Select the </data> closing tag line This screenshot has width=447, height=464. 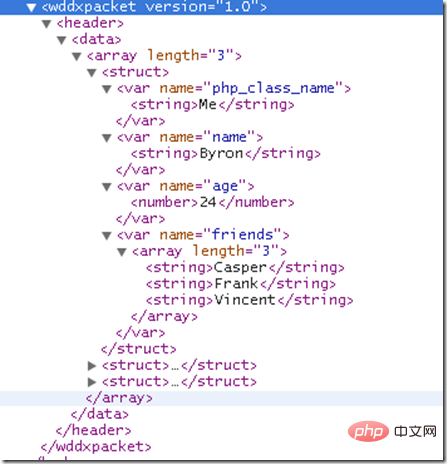(x=100, y=414)
